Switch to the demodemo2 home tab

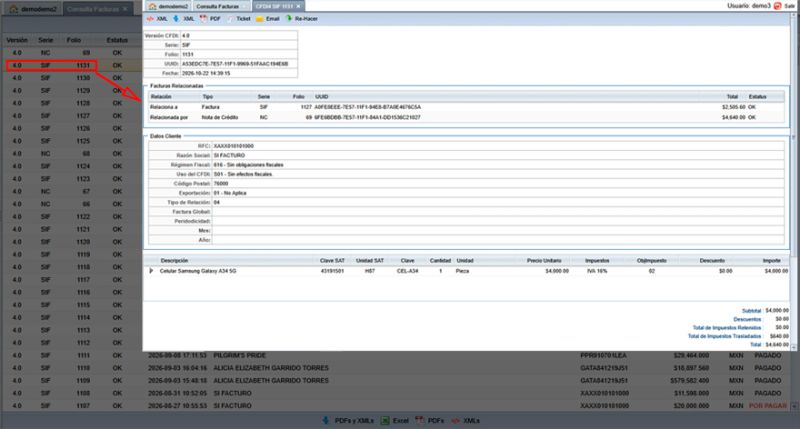point(168,6)
